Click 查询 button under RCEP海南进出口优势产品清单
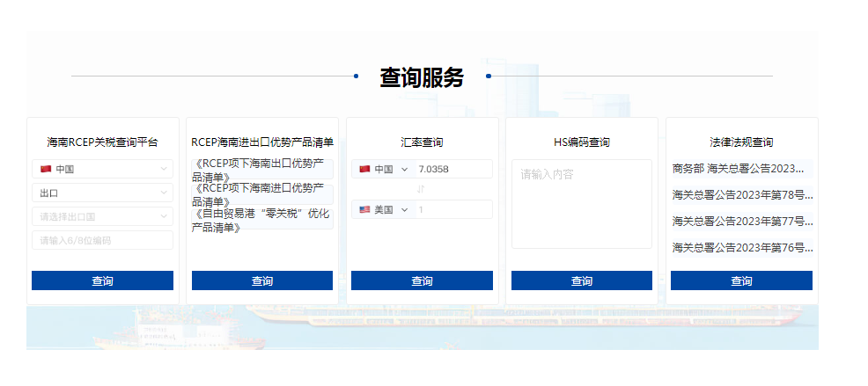This screenshot has height=386, width=868. (261, 280)
